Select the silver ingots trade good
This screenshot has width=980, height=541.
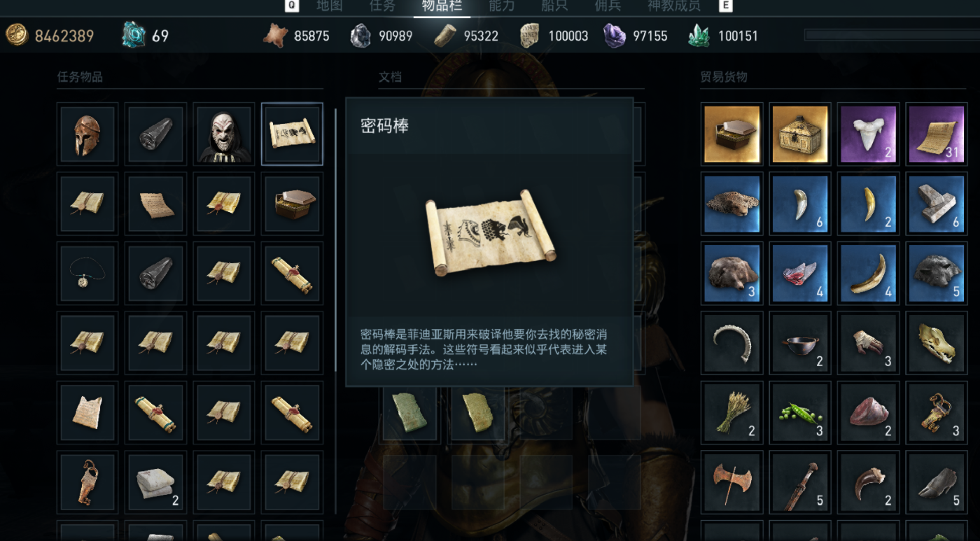tap(936, 204)
